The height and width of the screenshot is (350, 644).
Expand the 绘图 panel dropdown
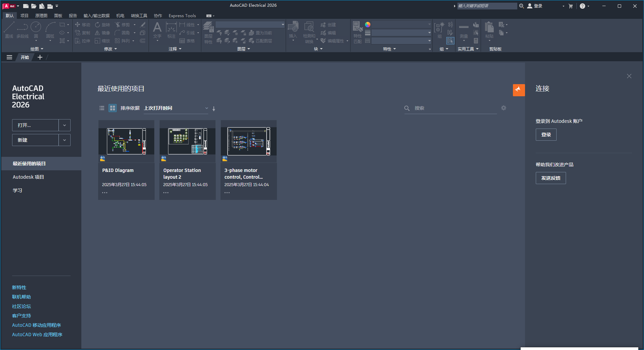[x=42, y=49]
